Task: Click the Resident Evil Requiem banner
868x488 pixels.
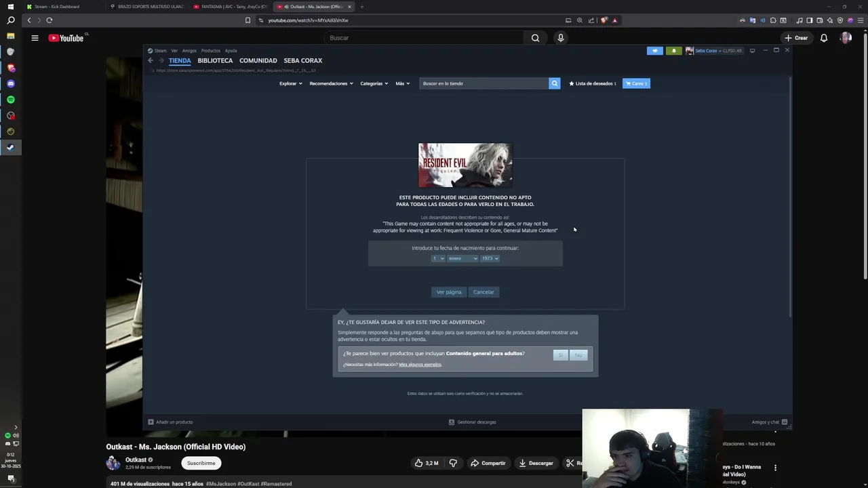Action: tap(465, 165)
